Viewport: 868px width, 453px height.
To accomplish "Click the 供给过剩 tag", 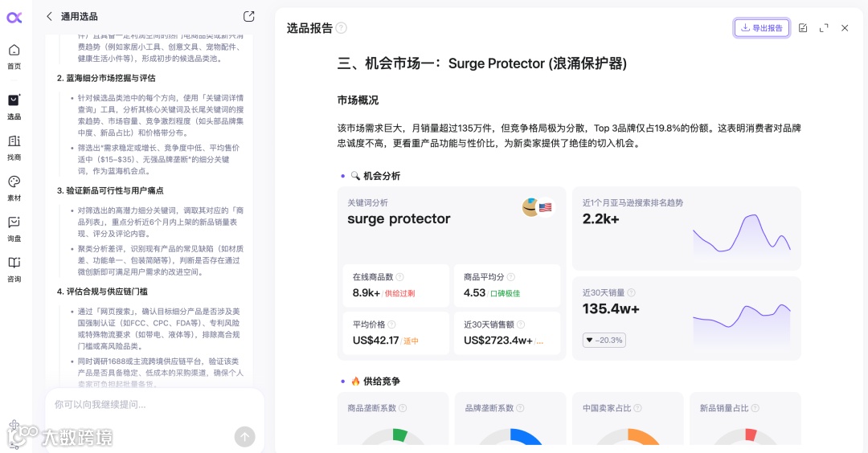I will click(399, 294).
